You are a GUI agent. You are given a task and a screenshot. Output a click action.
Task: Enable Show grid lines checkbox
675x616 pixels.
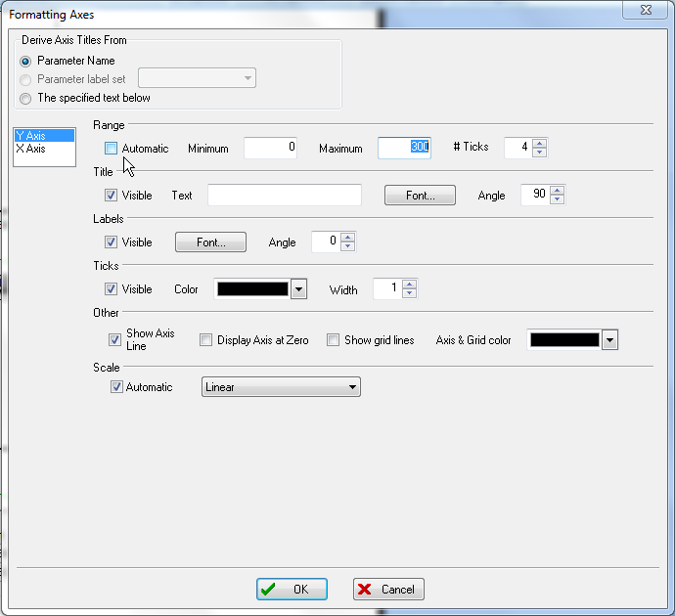click(x=333, y=340)
